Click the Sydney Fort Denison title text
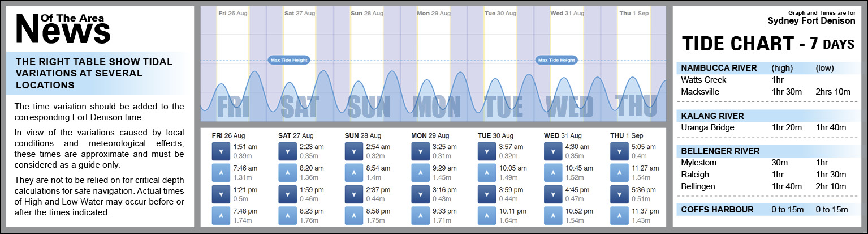 (x=811, y=21)
